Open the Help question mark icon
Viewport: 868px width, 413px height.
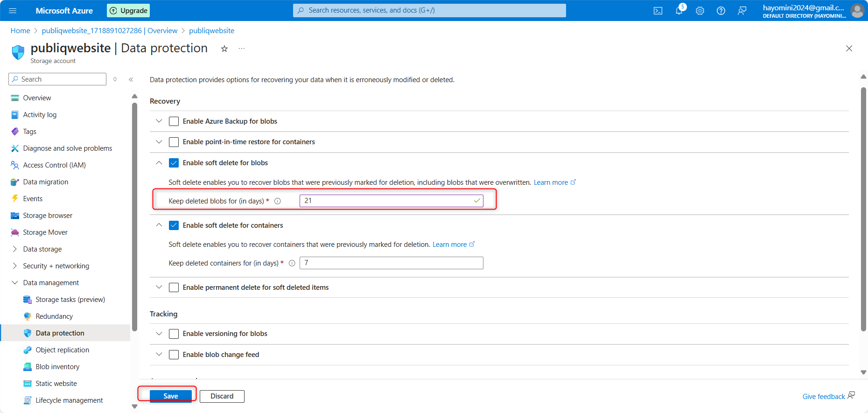pyautogui.click(x=721, y=11)
